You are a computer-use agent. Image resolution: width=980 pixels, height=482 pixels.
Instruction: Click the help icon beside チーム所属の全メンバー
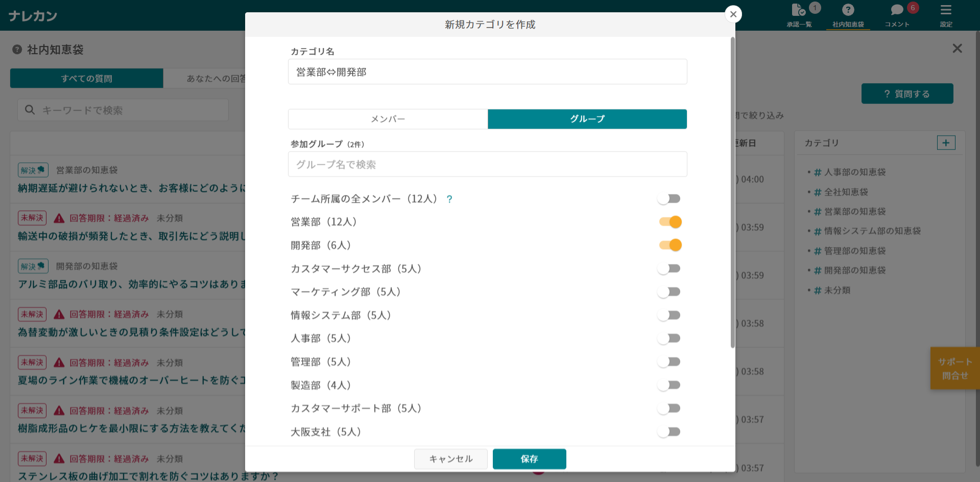(449, 199)
